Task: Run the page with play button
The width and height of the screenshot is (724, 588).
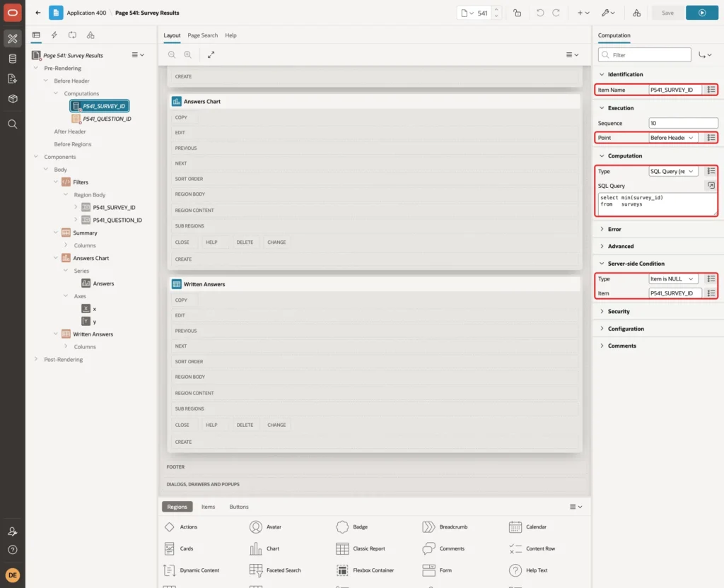Action: (x=701, y=13)
